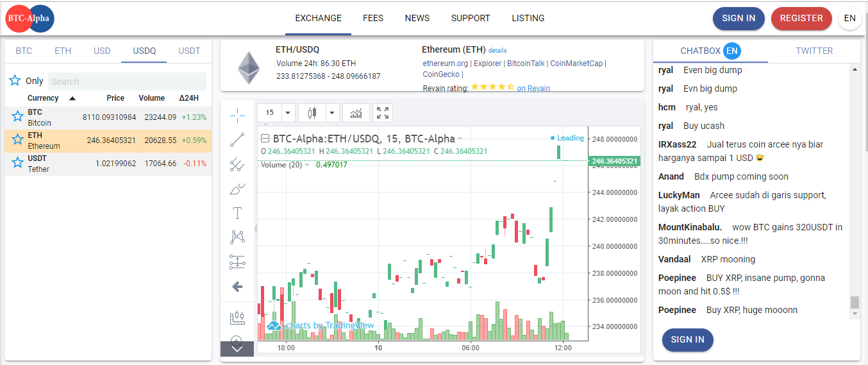This screenshot has height=365, width=868.
Task: Click the chatbox SIGN IN button
Action: (687, 339)
